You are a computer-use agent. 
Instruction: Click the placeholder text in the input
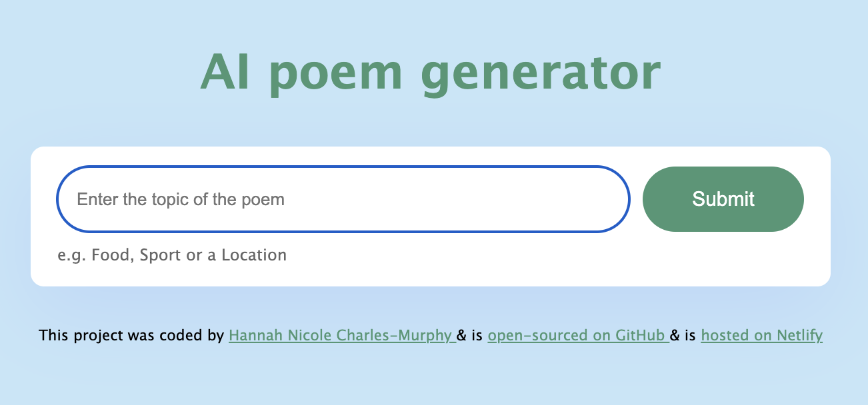pos(180,199)
